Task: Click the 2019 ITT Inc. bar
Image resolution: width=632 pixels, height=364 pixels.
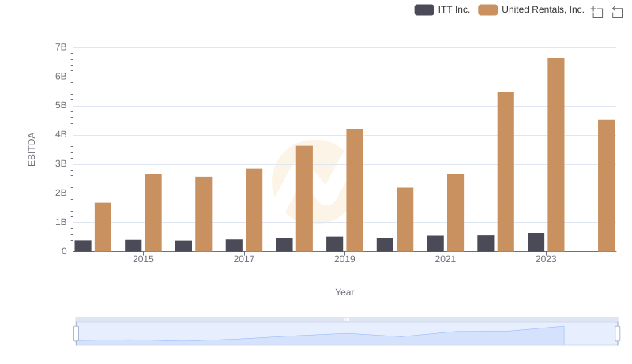Action: (x=334, y=244)
